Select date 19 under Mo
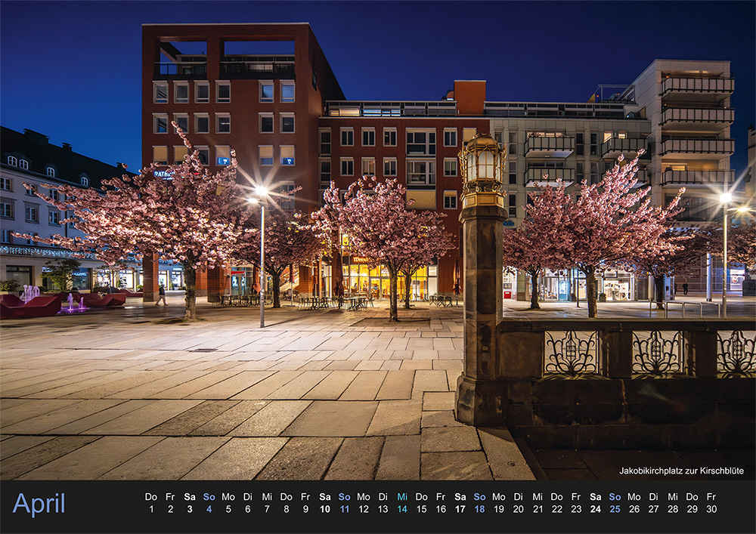Image resolution: width=756 pixels, height=534 pixels. pyautogui.click(x=498, y=509)
